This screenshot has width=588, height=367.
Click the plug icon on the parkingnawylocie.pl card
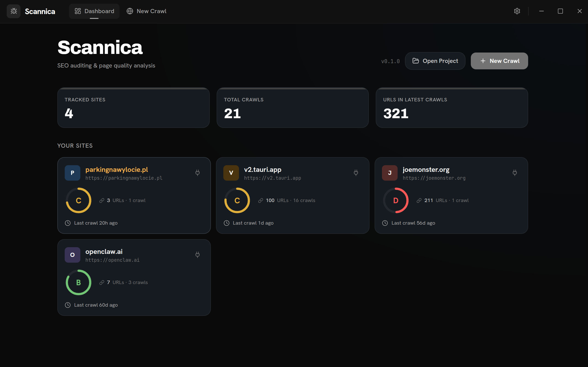pos(198,173)
